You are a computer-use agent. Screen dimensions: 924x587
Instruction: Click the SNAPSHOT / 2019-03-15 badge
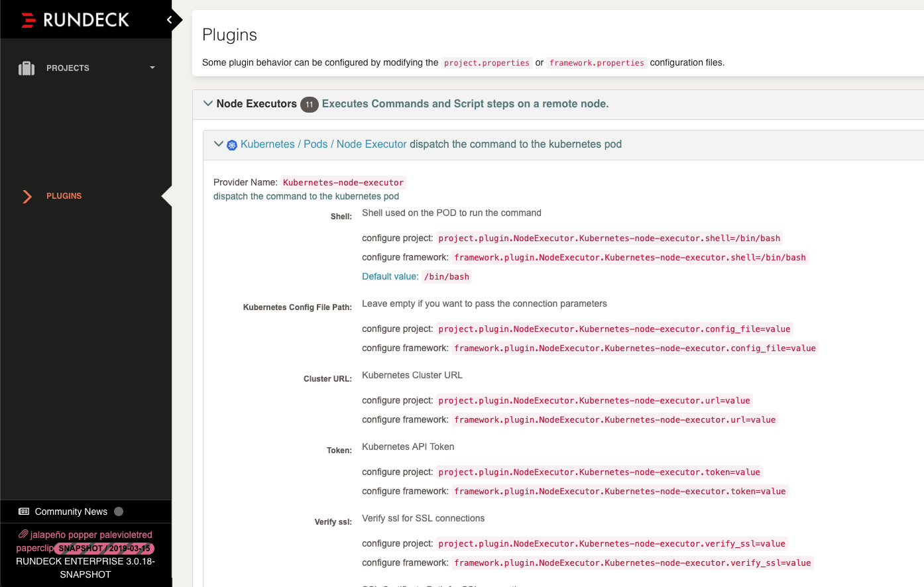103,548
